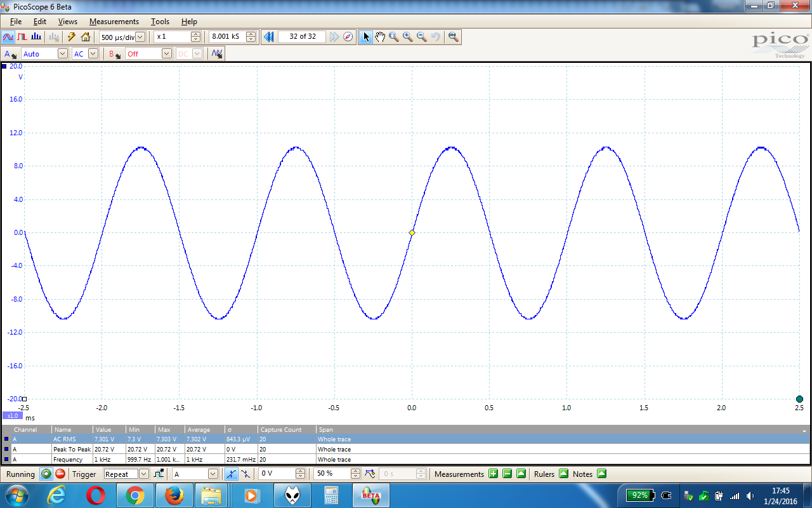812x508 pixels.
Task: Open the Edit menu
Action: coord(40,22)
